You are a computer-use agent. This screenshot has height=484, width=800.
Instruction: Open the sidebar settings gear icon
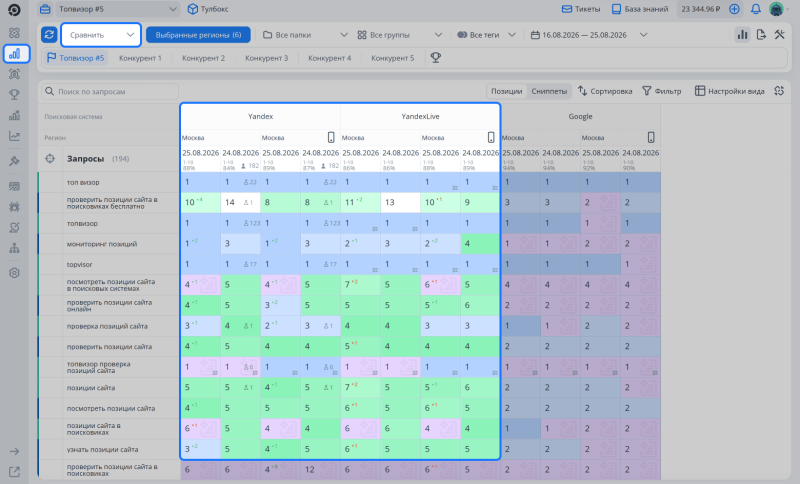14,273
